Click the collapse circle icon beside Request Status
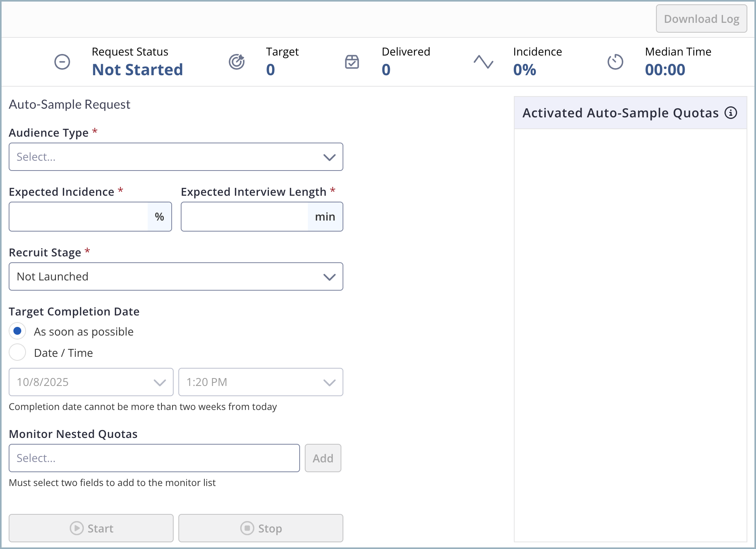This screenshot has height=549, width=756. [62, 62]
